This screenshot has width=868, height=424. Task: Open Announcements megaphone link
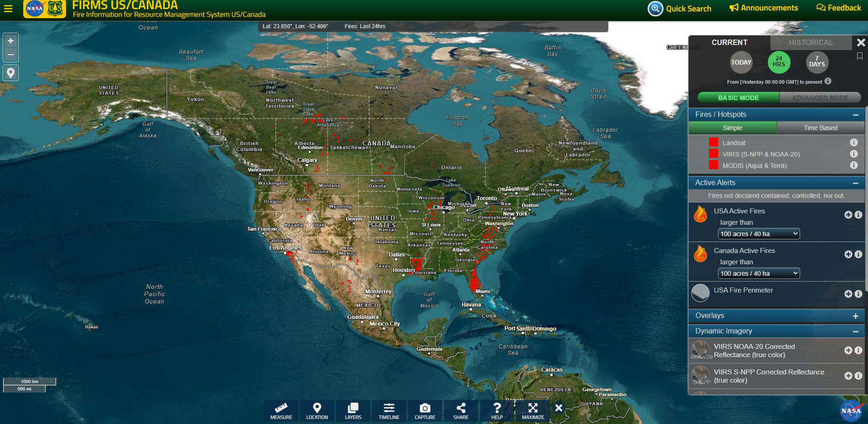click(763, 8)
